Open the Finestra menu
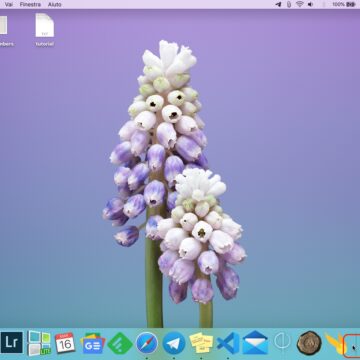This screenshot has width=360, height=360. (30, 5)
